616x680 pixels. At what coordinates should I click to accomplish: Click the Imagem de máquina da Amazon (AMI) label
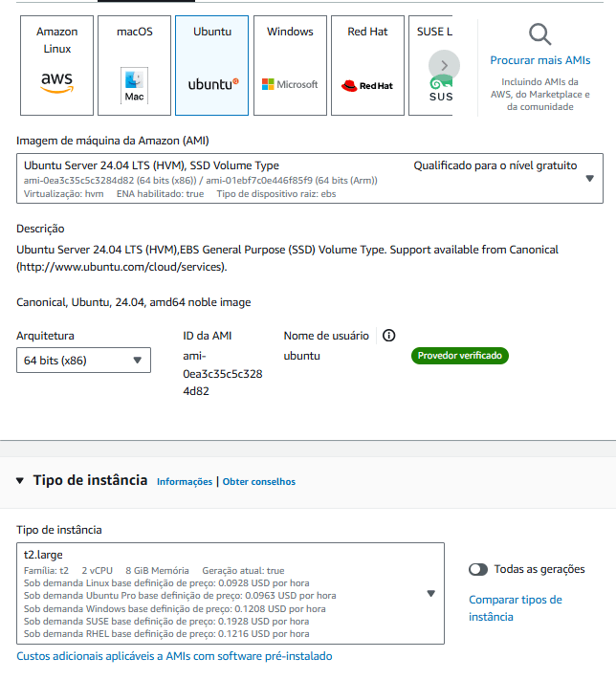click(113, 141)
